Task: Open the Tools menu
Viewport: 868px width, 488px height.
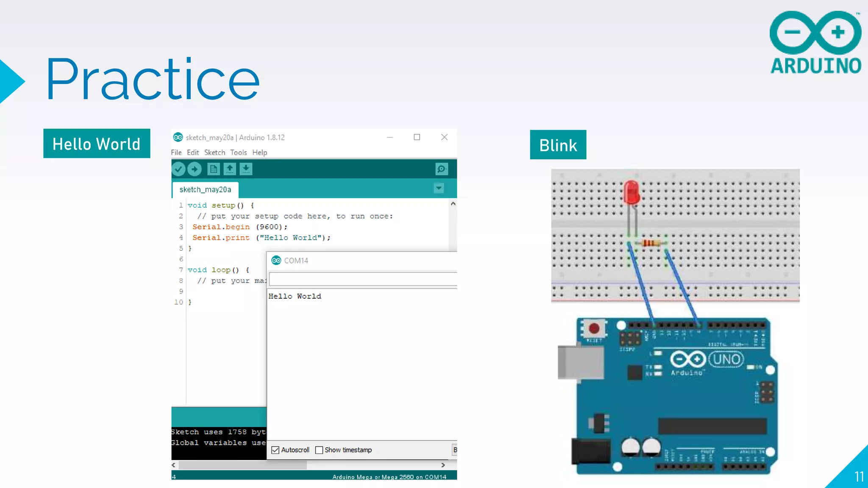Action: coord(238,152)
